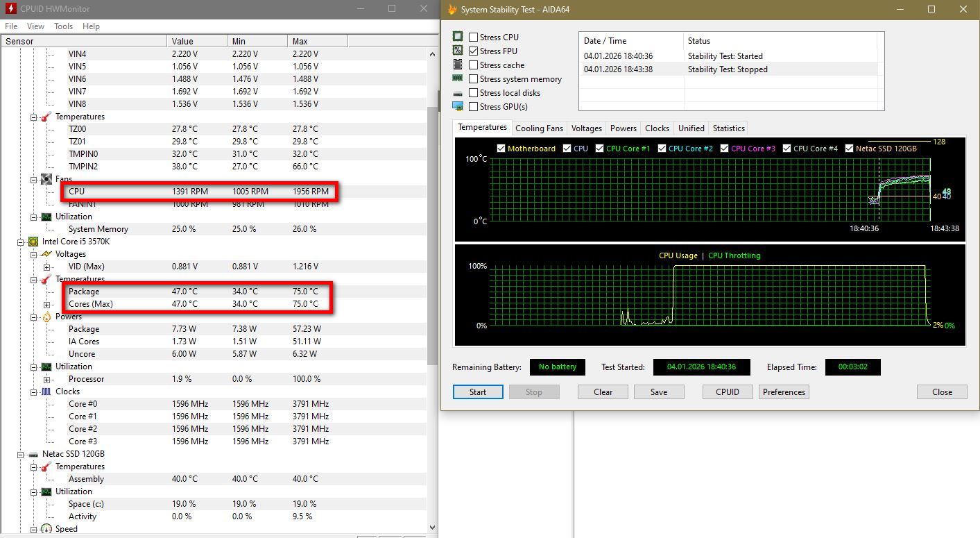Screen dimensions: 980x538
Task: Click the Voltages node lightning icon
Action: pos(46,254)
